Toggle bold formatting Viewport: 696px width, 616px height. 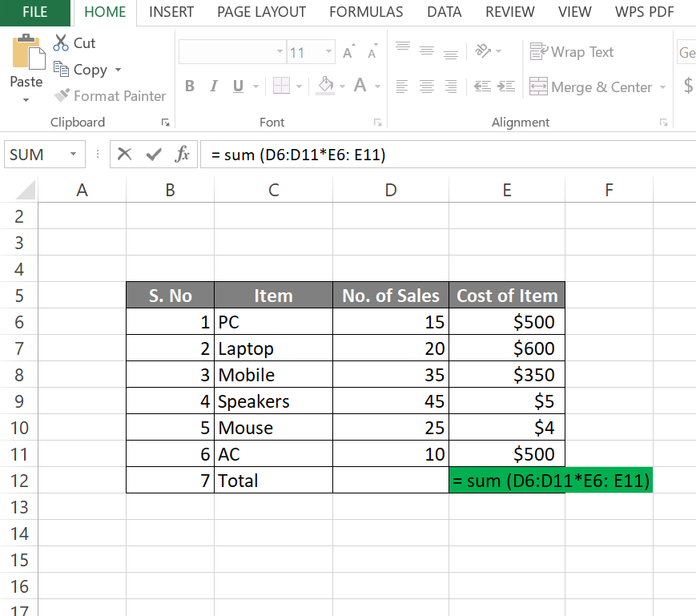(x=189, y=86)
